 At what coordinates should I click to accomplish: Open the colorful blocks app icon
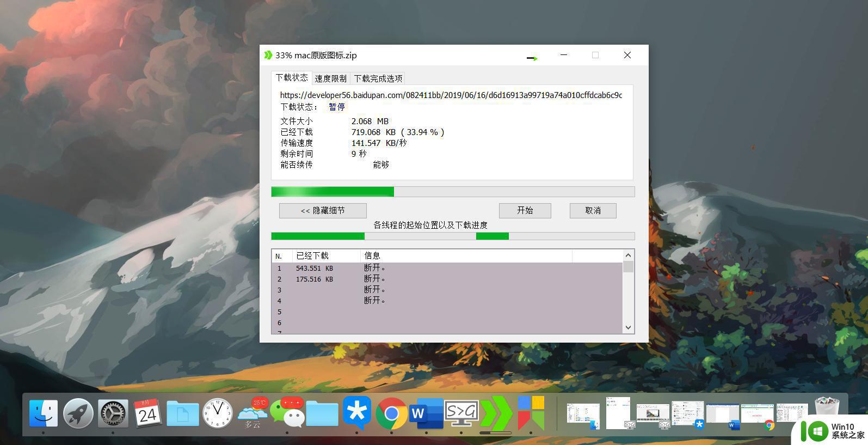tap(531, 412)
